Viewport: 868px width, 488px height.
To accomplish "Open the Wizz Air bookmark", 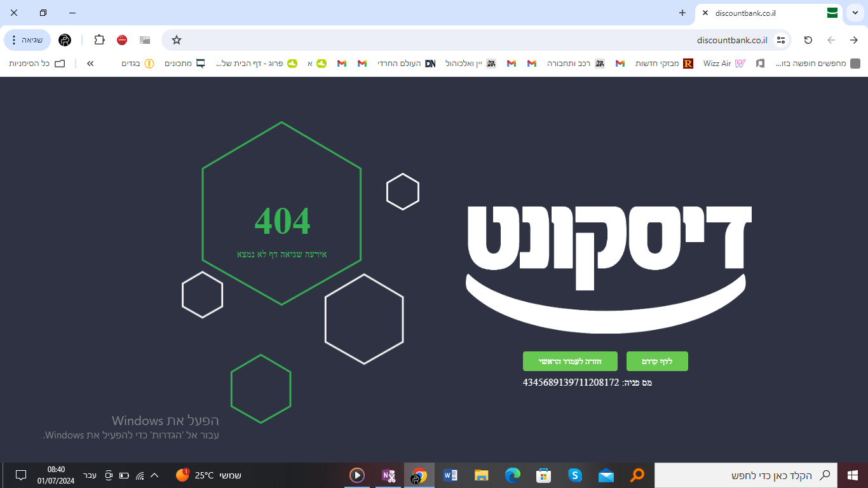I will (x=724, y=64).
